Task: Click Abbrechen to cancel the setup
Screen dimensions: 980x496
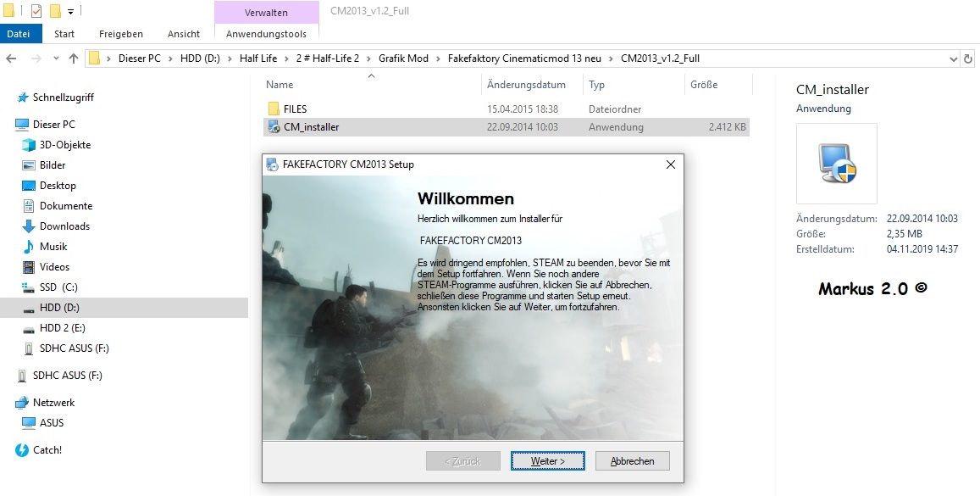Action: (x=632, y=461)
